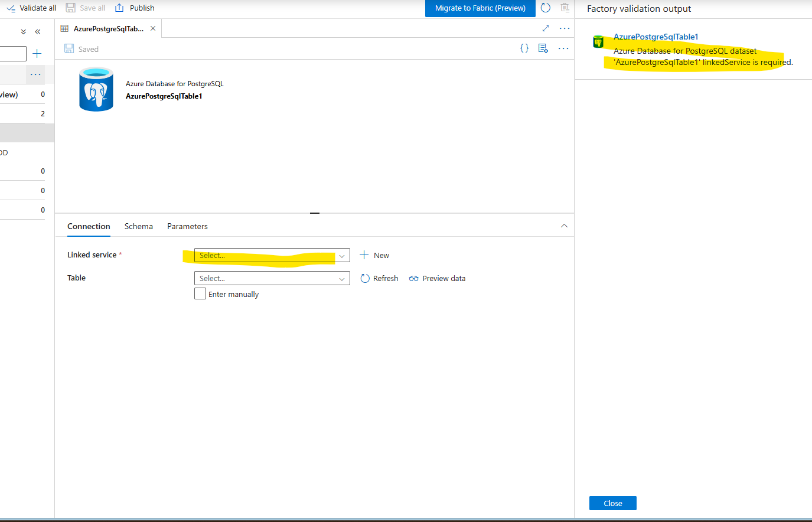Viewport: 812px width, 522px height.
Task: Click Migrate to Fabric (Preview) button
Action: tap(480, 8)
